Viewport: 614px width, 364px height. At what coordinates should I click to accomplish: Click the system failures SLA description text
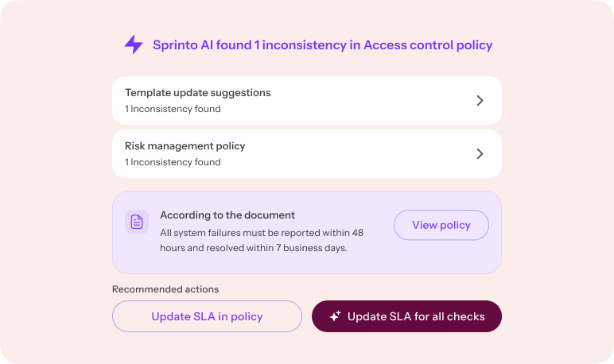pos(261,240)
